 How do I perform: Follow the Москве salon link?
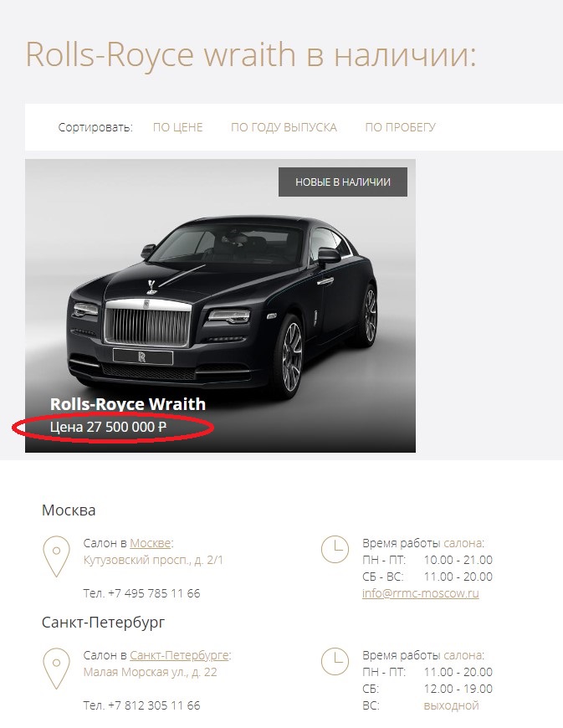[151, 543]
